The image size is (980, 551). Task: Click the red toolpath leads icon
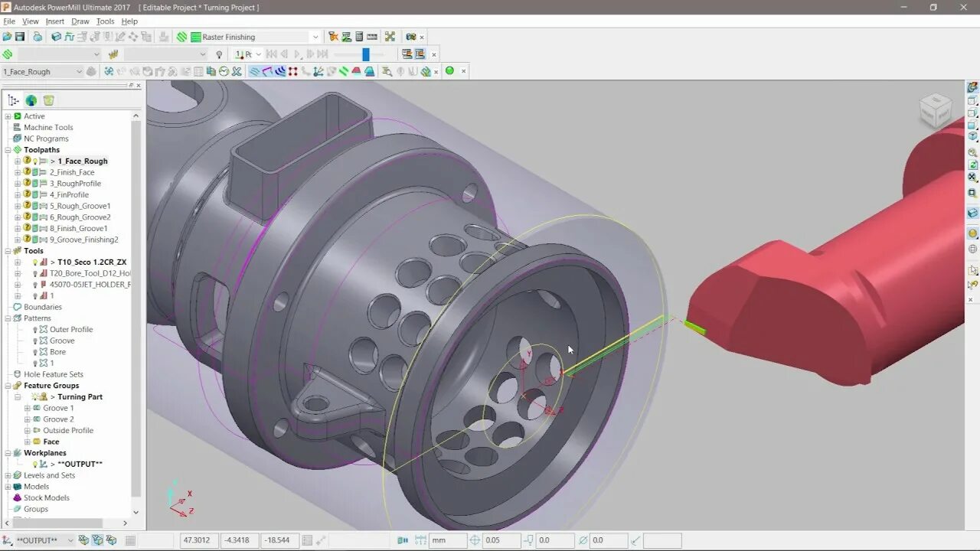356,71
